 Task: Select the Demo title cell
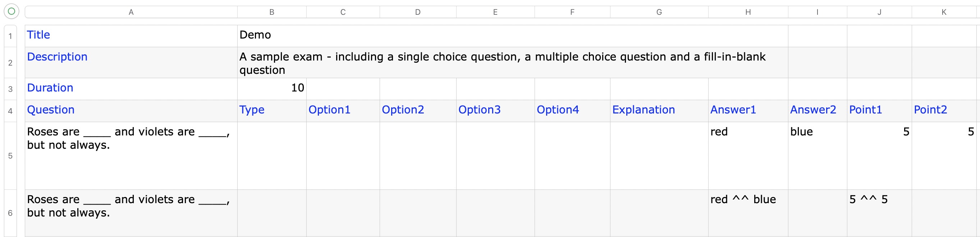pos(512,36)
